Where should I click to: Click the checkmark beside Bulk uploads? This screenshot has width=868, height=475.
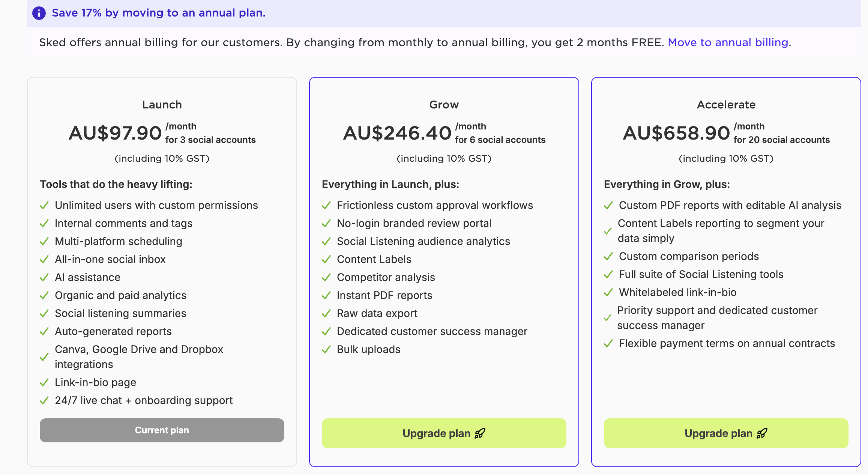[x=326, y=350]
